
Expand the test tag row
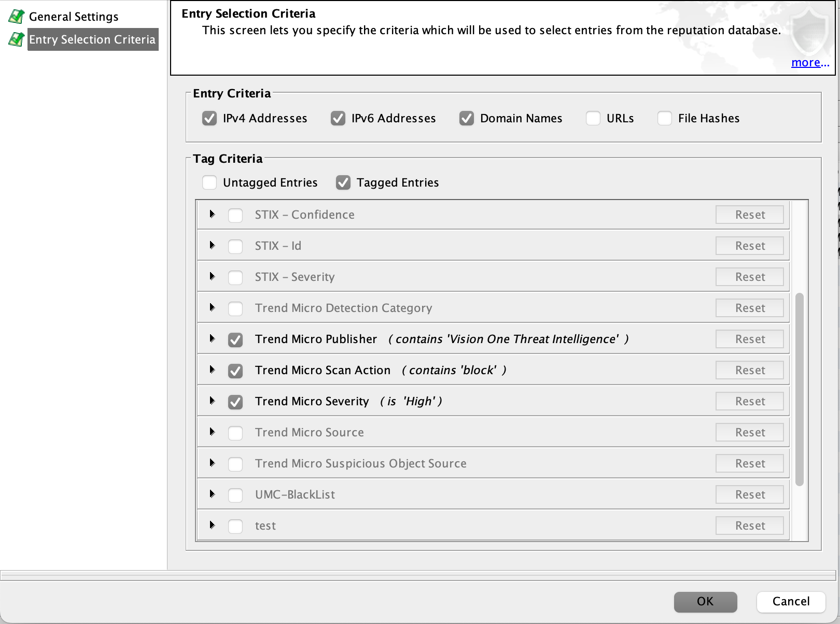pyautogui.click(x=212, y=525)
